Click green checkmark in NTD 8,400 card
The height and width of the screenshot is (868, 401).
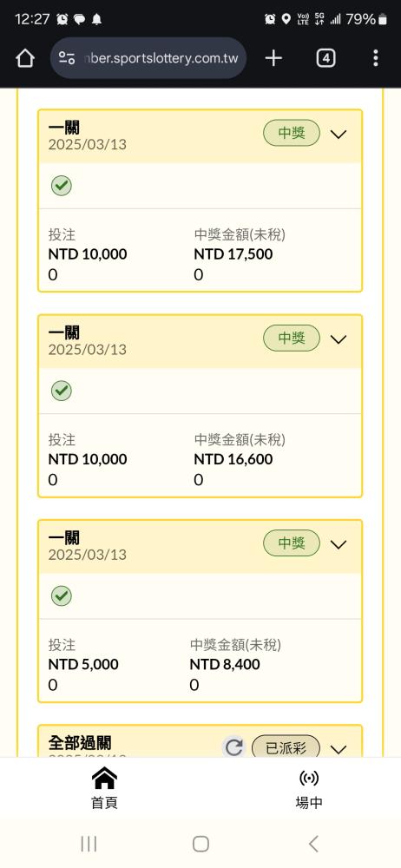62,595
